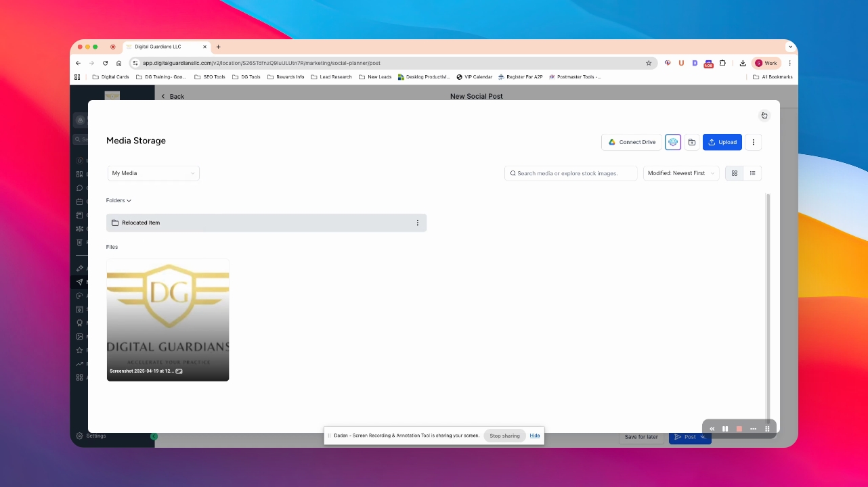Open the browser downloads icon
Image resolution: width=868 pixels, height=487 pixels.
click(x=743, y=63)
